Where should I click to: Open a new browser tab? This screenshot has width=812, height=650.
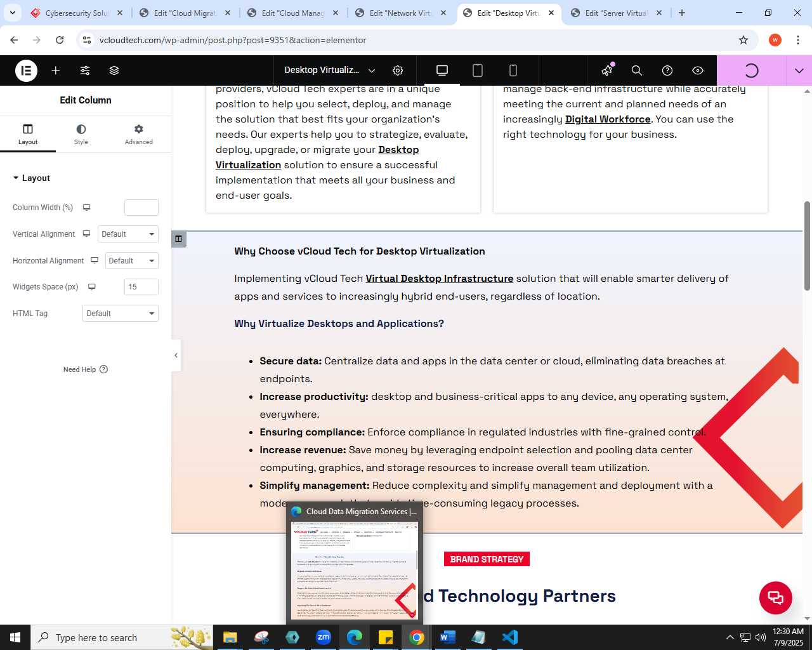tap(682, 13)
